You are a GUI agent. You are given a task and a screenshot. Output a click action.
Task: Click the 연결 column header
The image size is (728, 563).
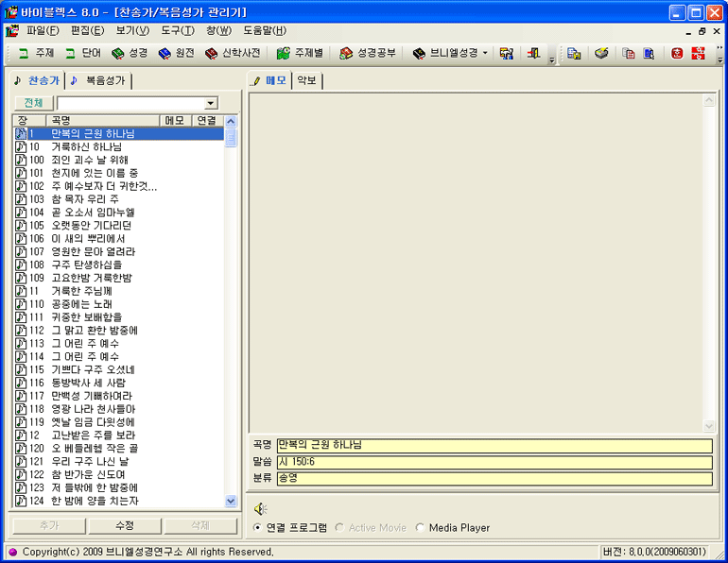(207, 121)
